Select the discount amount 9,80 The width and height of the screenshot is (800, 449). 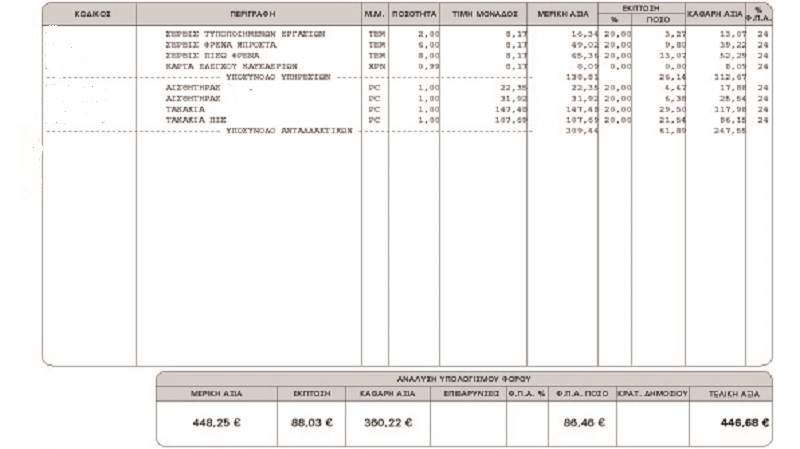point(676,45)
